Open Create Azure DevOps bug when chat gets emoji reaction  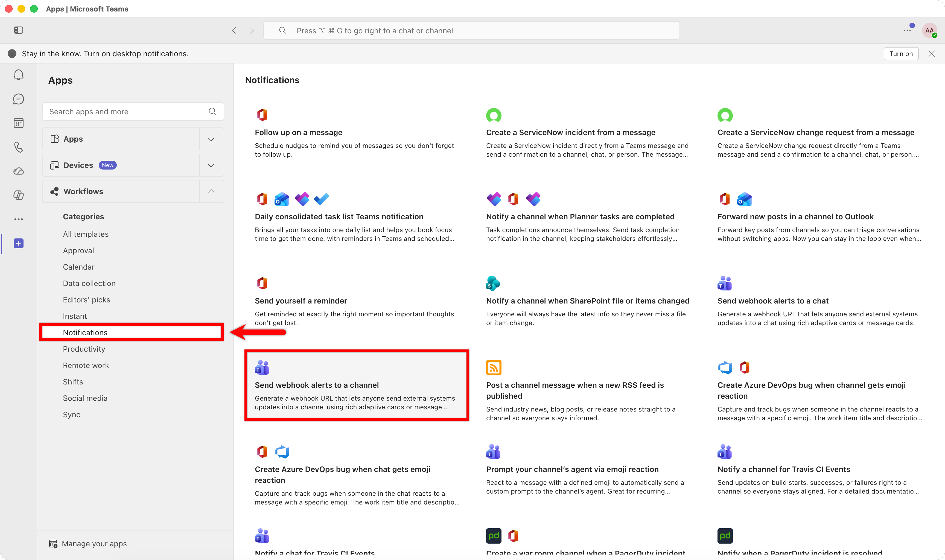click(357, 475)
